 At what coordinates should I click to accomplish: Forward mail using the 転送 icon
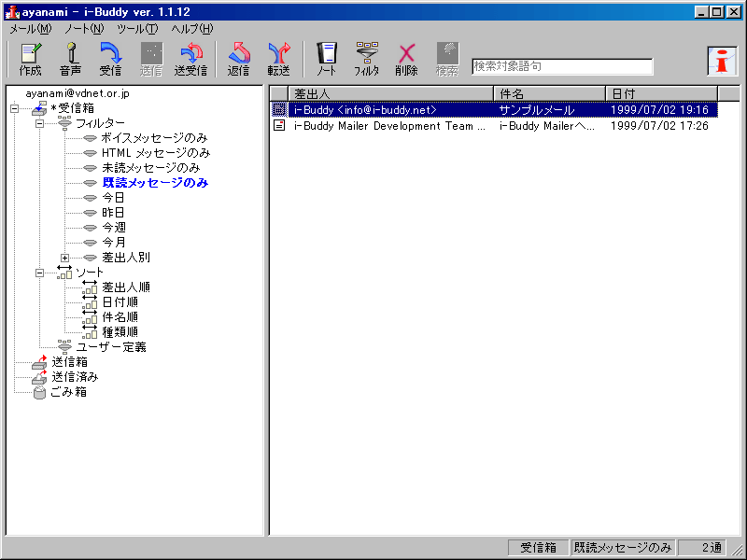pos(278,59)
